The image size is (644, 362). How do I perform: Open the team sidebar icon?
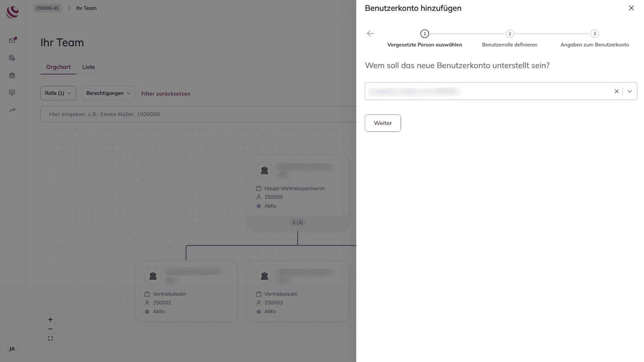pos(12,75)
